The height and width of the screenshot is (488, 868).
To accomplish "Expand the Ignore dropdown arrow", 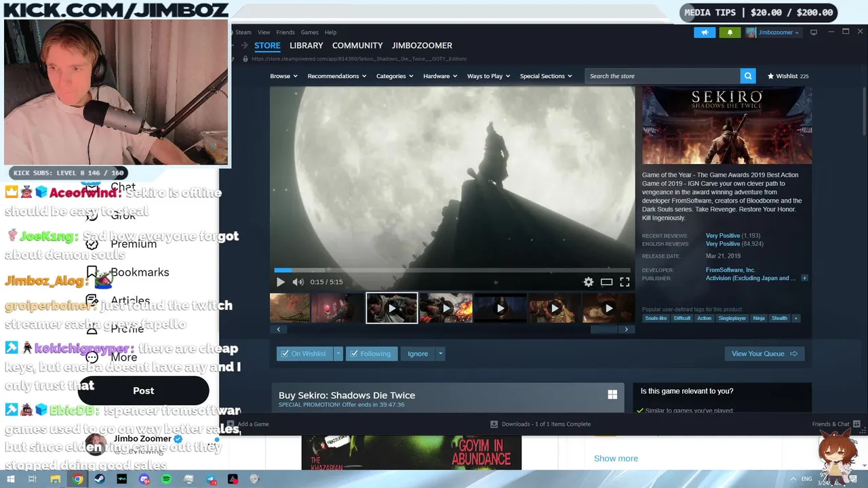I will pyautogui.click(x=440, y=354).
